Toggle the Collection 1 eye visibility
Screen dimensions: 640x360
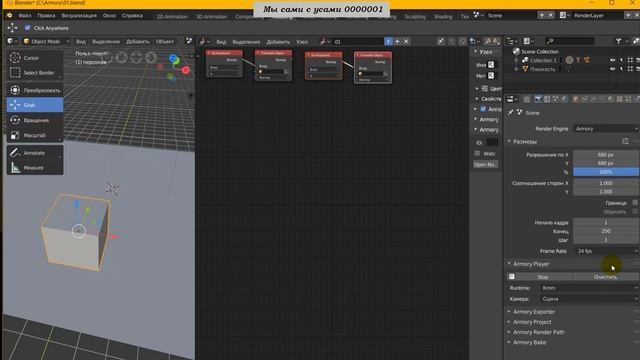click(612, 60)
